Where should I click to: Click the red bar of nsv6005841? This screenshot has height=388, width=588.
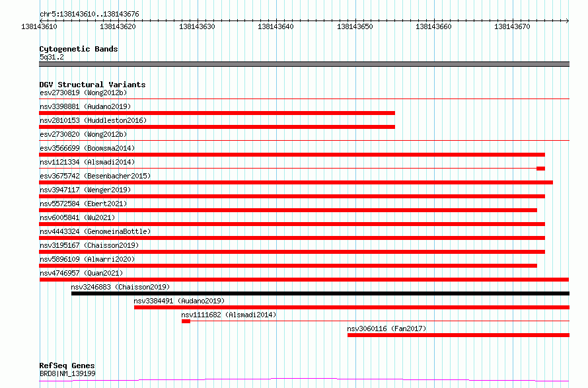pos(292,224)
